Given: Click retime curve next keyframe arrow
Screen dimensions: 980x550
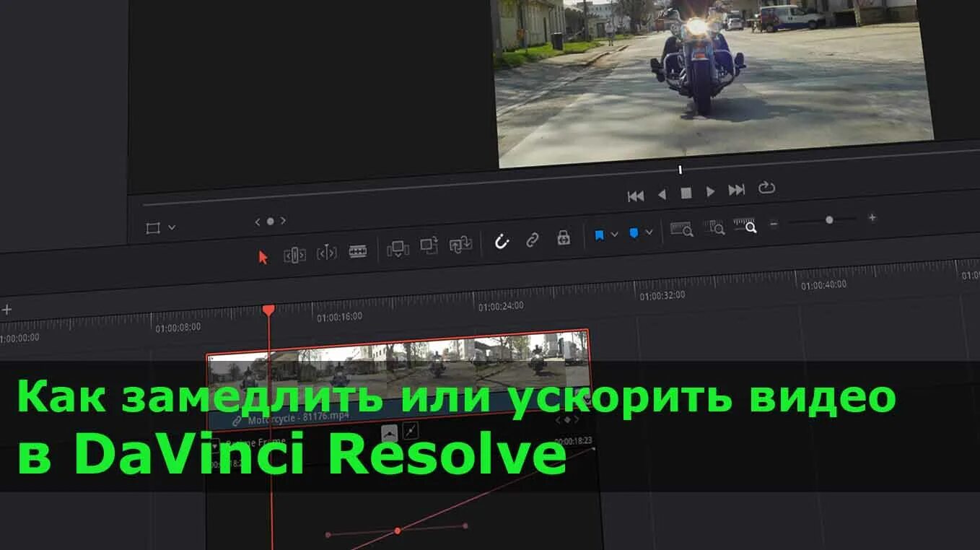Looking at the screenshot, I should (576, 419).
